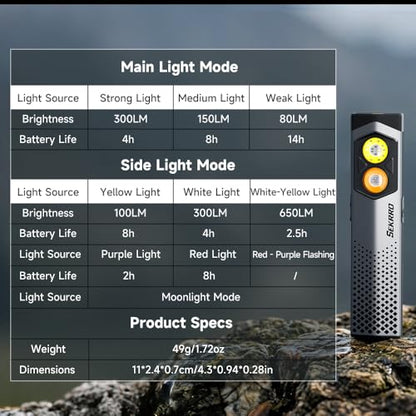
Task: Click the "11*2.4*0.7cm/4.3*0.94*0.28in" dimensions value
Action: [202, 370]
